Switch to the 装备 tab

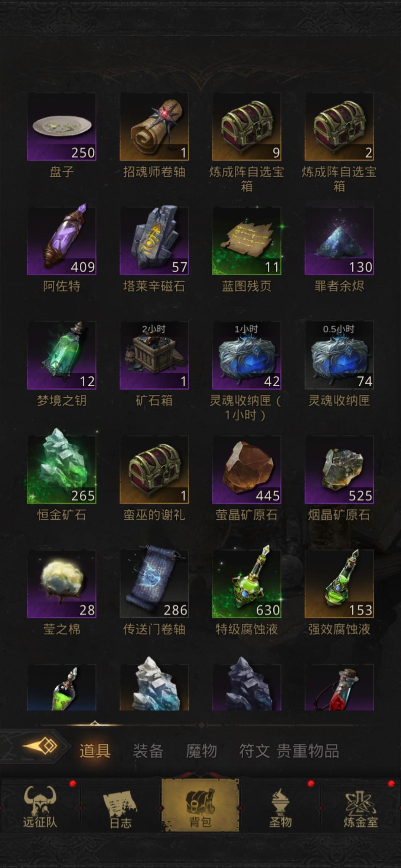click(x=148, y=751)
